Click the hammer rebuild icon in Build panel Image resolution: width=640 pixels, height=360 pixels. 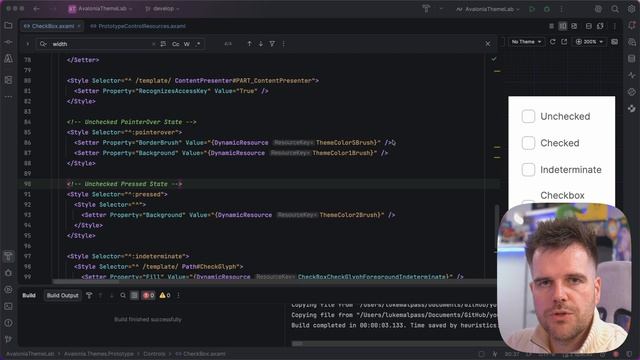click(x=89, y=295)
